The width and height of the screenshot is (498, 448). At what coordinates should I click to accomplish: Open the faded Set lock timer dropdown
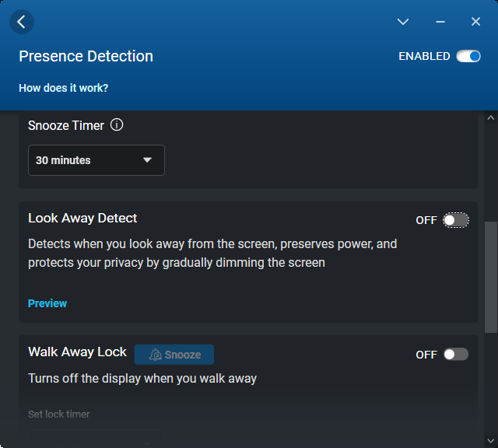click(x=96, y=439)
